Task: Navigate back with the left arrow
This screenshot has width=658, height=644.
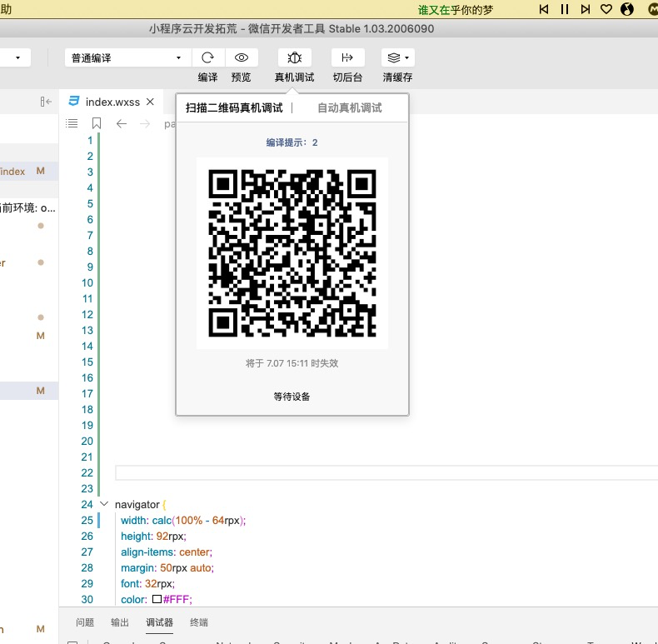Action: [x=122, y=123]
